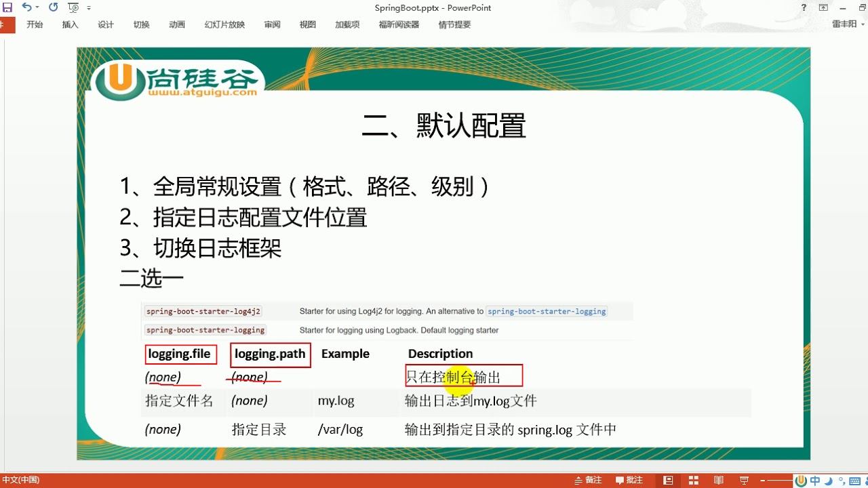
Task: Open the 开始 (Home) ribbon tab
Action: click(35, 24)
